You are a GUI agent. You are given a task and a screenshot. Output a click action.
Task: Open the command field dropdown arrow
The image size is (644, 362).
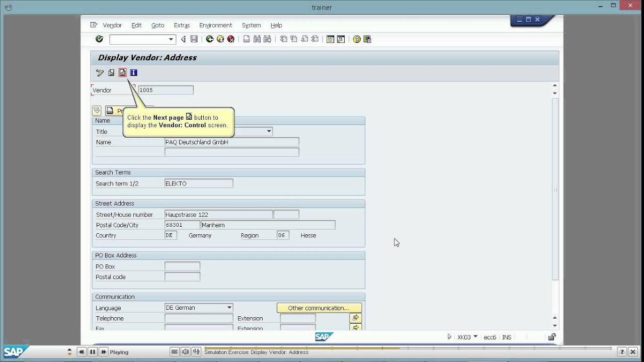coord(171,39)
